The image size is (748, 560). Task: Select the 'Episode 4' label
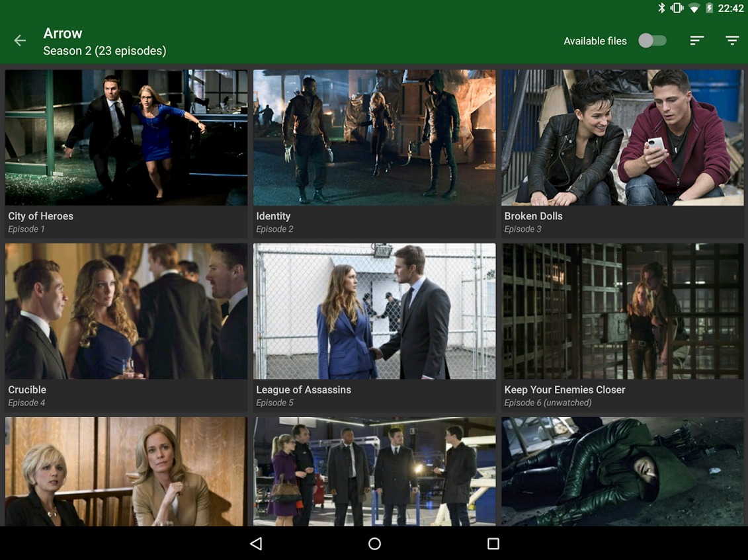click(26, 403)
